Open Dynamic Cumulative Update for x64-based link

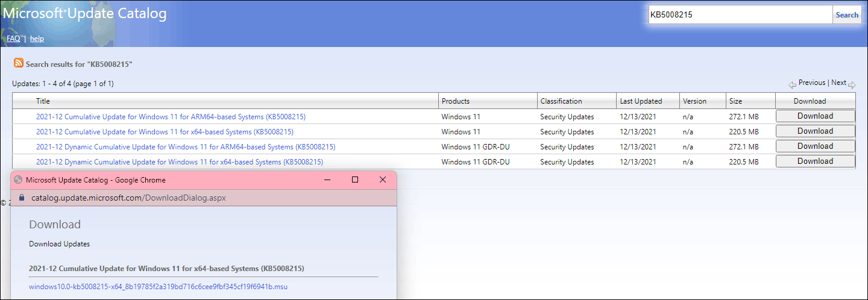[180, 162]
